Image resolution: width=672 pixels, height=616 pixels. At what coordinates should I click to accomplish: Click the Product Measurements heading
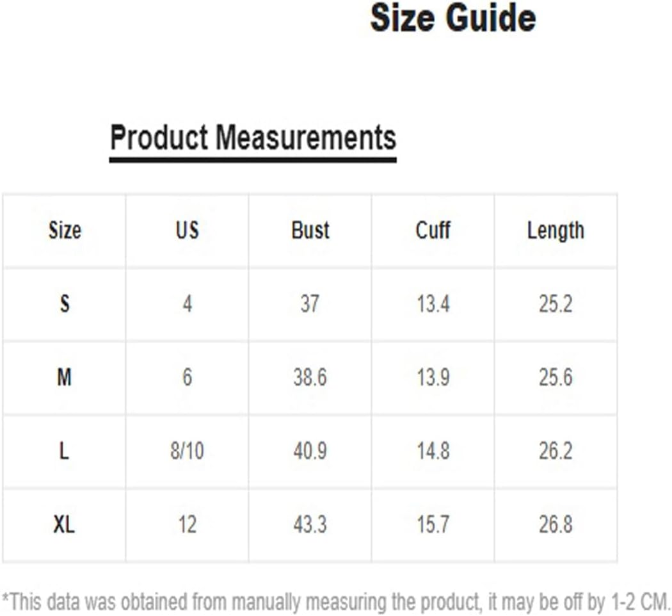coord(253,138)
